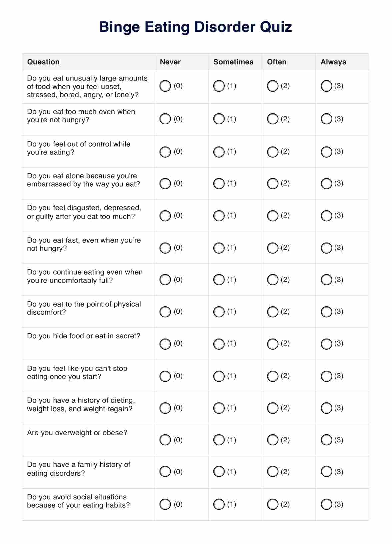
Task: Choose Often for eating fast question
Action: click(x=272, y=248)
